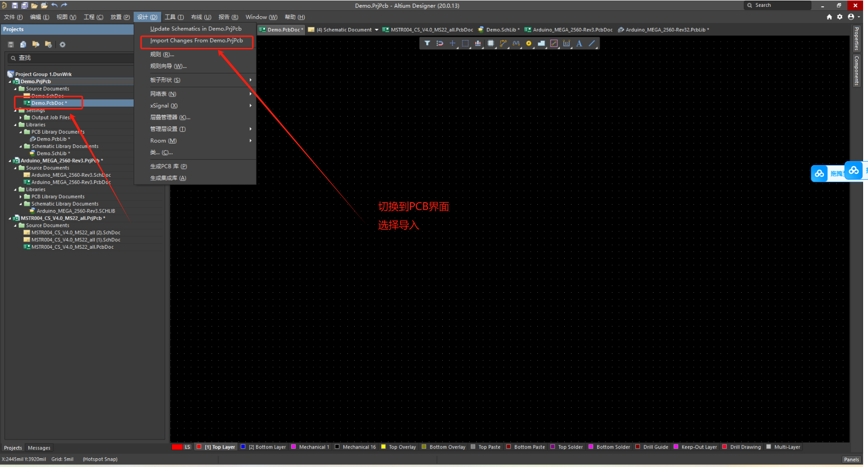
Task: Click the [2] Bottom Layer blue swatch
Action: pyautogui.click(x=243, y=447)
